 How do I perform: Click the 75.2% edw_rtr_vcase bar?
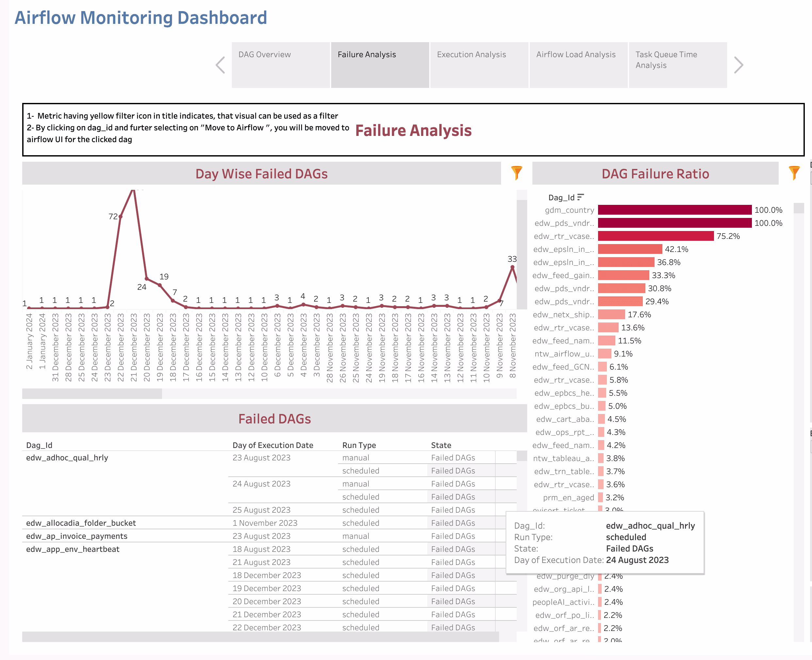point(656,236)
